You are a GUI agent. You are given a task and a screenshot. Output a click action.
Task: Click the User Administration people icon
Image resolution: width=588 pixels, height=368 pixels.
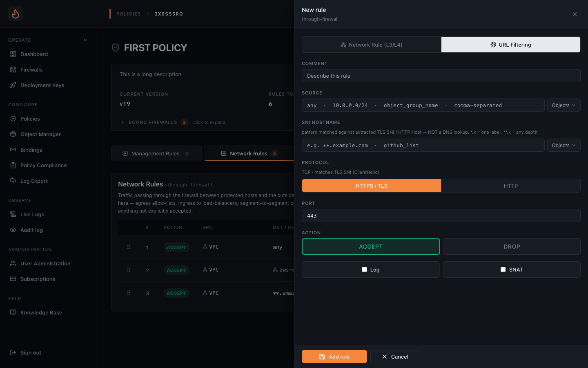pos(13,263)
